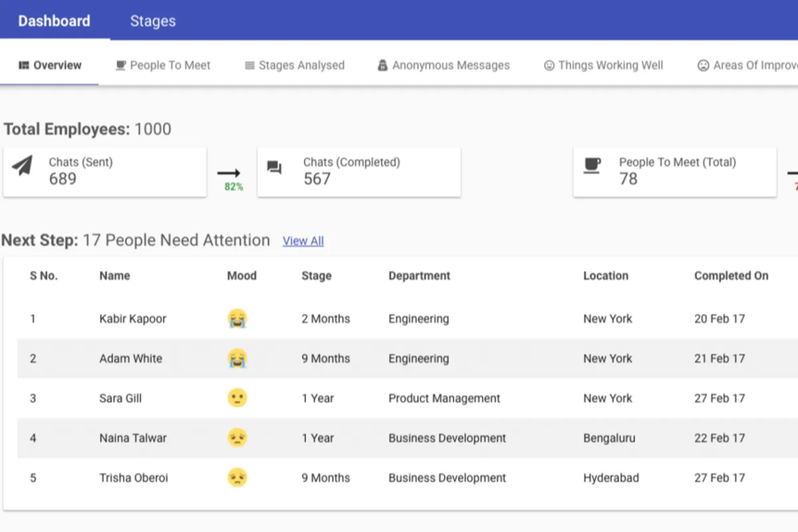Go to Anonymous Messages tab
Screen dimensions: 798x532
pos(444,65)
